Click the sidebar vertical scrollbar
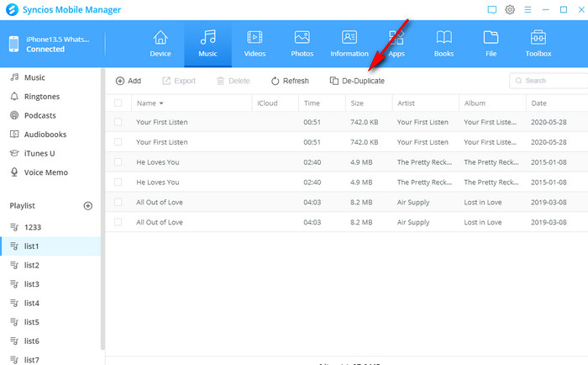Image resolution: width=588 pixels, height=365 pixels. [x=102, y=209]
